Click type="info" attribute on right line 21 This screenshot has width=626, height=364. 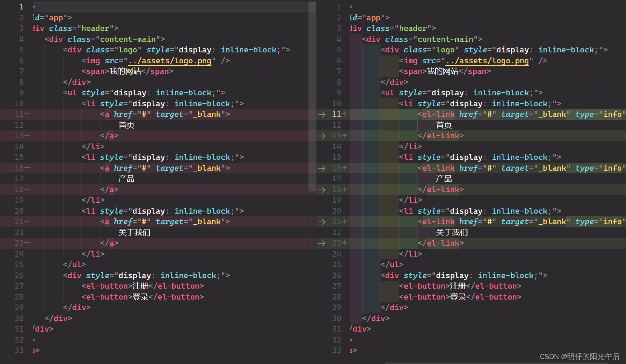(600, 222)
